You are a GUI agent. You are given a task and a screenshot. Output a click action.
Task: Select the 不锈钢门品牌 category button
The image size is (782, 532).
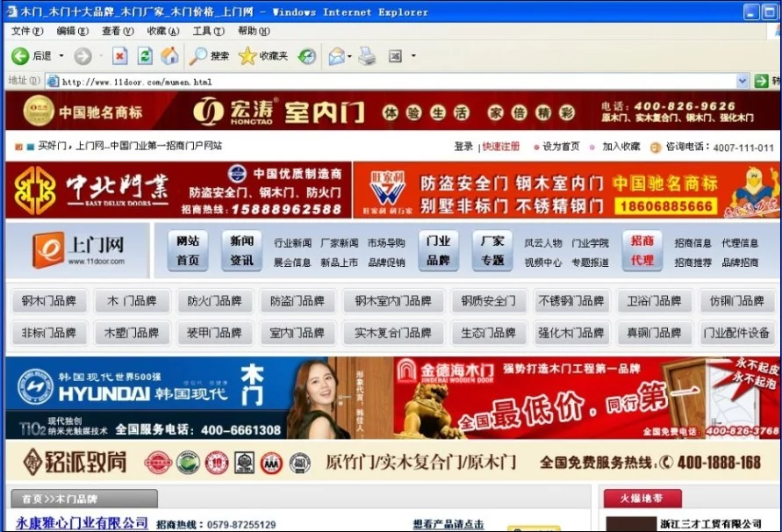pos(571,301)
